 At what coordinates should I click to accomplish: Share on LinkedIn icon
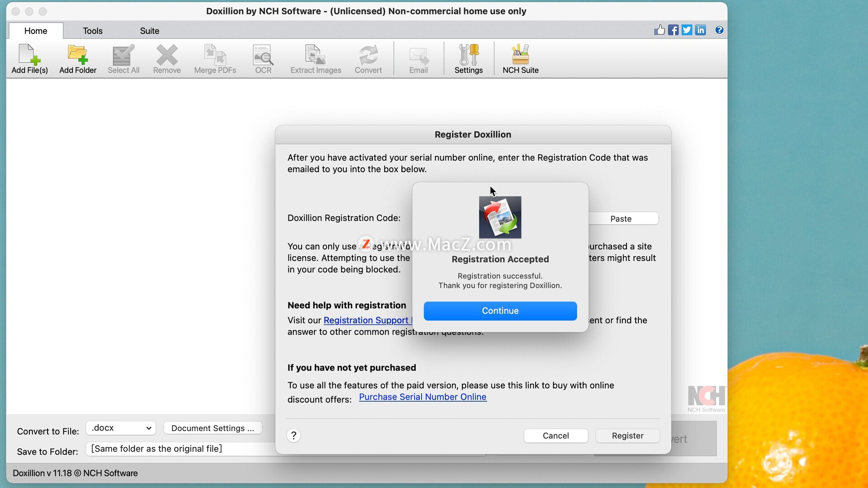click(700, 30)
